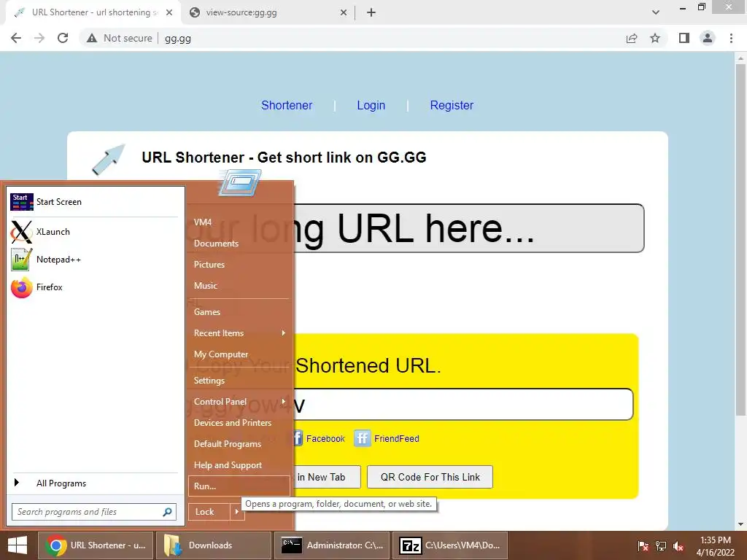Click the shortened URL result field

click(x=462, y=405)
